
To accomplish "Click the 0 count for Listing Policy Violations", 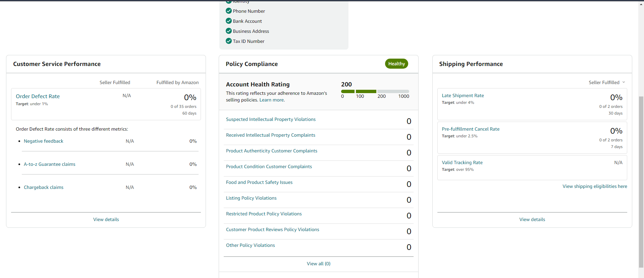I will pos(409,200).
